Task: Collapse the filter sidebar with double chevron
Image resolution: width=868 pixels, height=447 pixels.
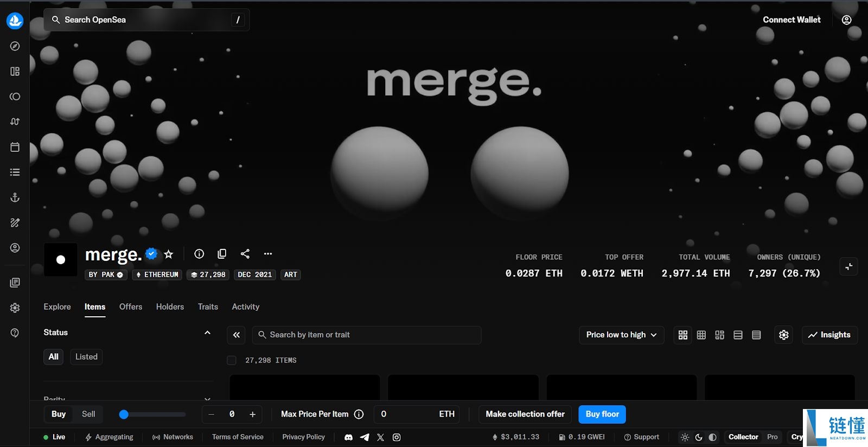Action: click(x=237, y=335)
